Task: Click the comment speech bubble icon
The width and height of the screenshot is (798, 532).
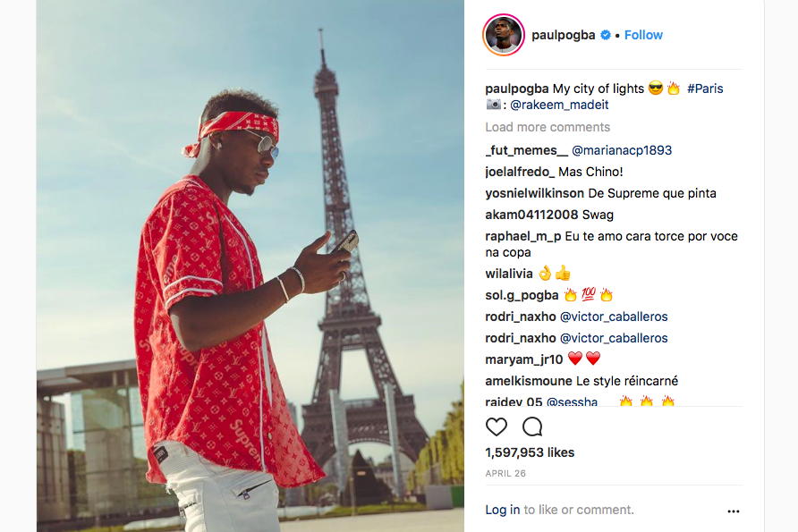Action: tap(532, 426)
